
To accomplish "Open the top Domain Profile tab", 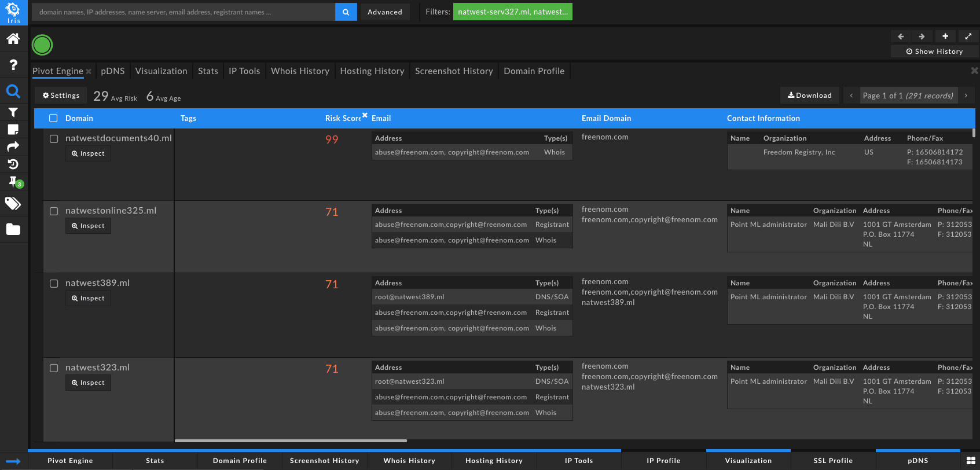I will (x=534, y=71).
